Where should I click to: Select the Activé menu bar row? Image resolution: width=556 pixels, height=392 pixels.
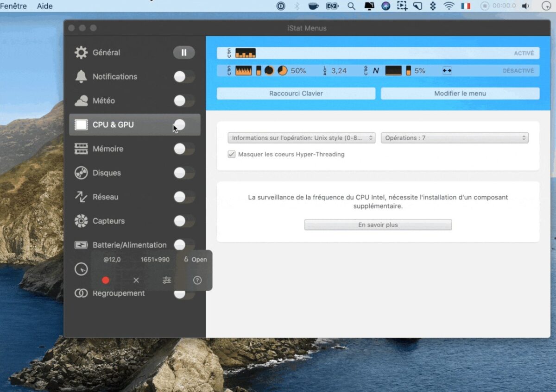coord(378,53)
